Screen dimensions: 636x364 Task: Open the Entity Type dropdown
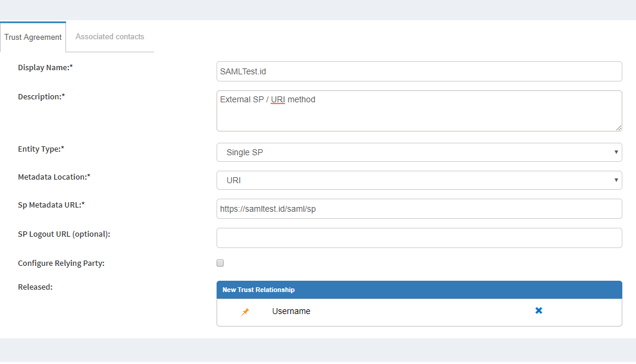tap(419, 152)
